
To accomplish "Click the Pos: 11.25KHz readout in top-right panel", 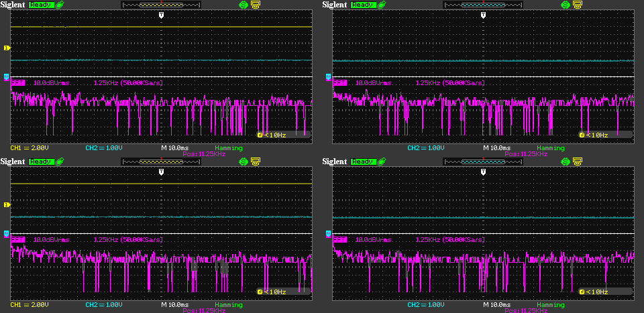I will [527, 153].
